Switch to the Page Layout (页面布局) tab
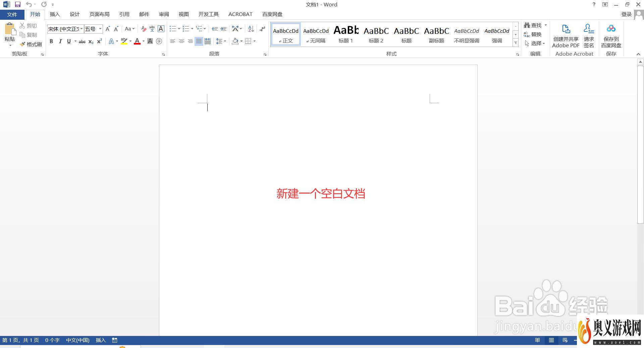The image size is (644, 348). click(x=99, y=14)
